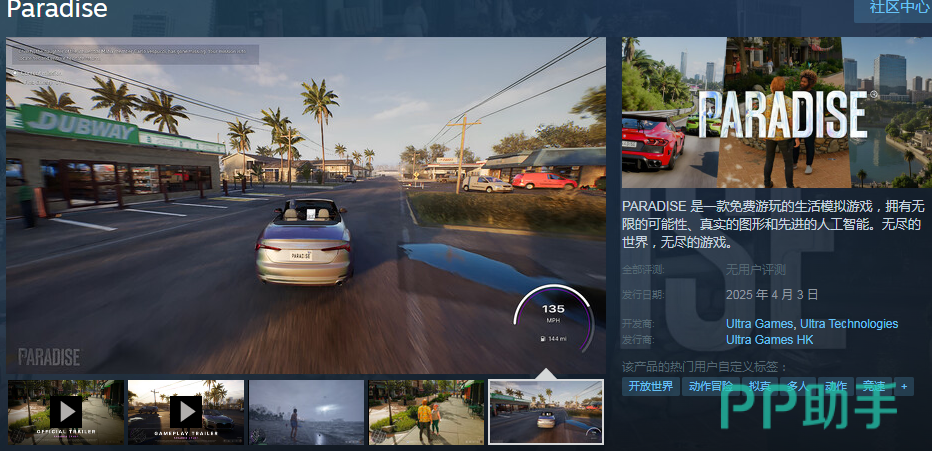Image resolution: width=932 pixels, height=451 pixels.
Task: Play the Official Trailer video thumbnail
Action: coord(66,411)
